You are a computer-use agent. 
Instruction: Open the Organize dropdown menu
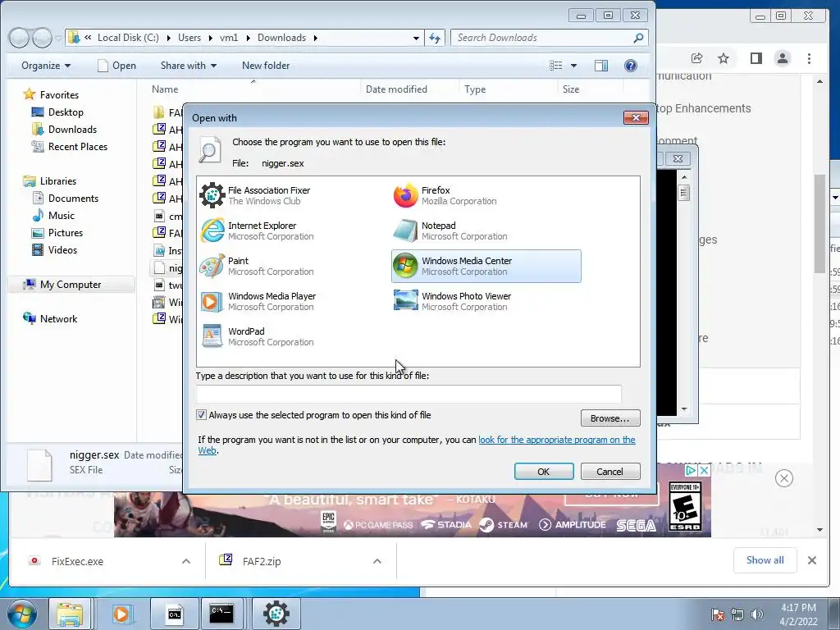46,66
